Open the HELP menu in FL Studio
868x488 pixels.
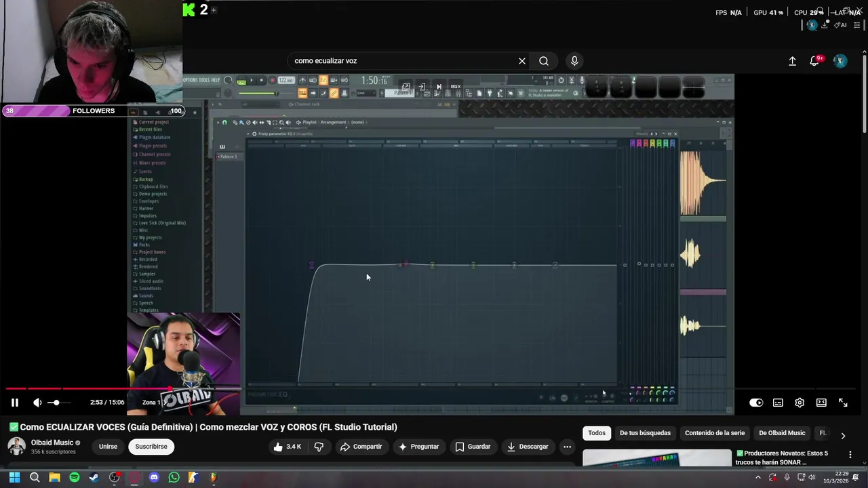pyautogui.click(x=216, y=80)
